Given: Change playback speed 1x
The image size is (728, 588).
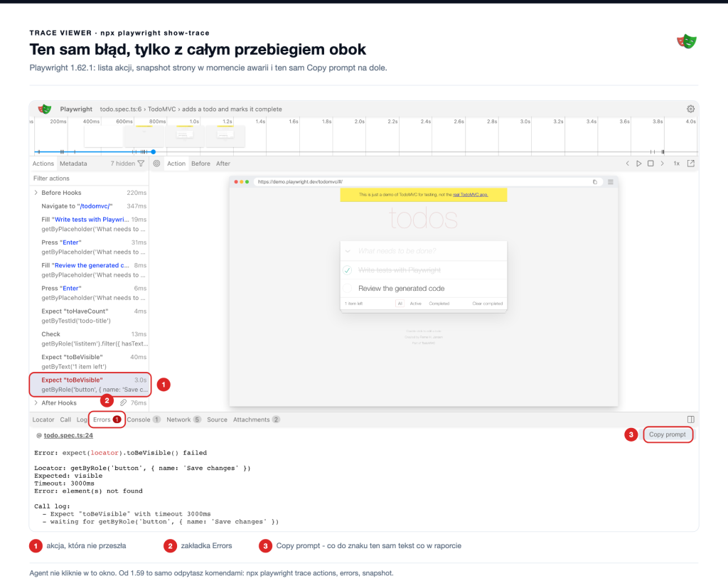Looking at the screenshot, I should point(677,164).
